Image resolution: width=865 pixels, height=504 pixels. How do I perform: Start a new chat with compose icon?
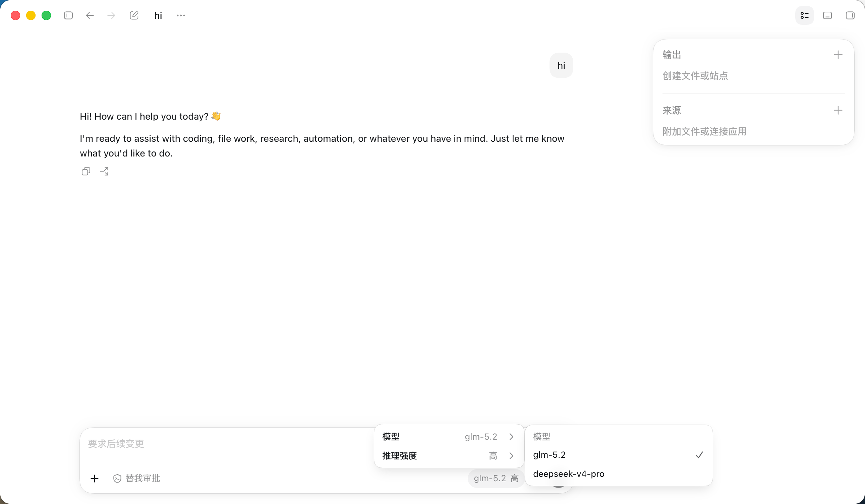(x=134, y=15)
